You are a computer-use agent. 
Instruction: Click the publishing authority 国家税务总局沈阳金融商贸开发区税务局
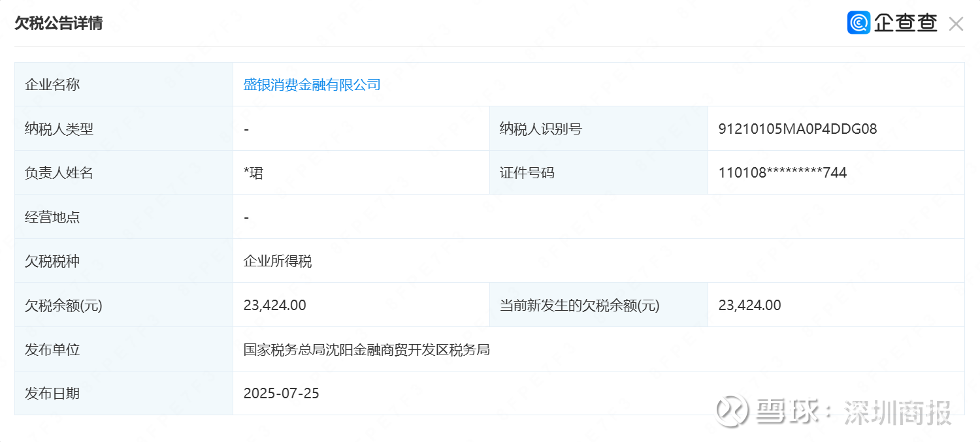pos(367,350)
